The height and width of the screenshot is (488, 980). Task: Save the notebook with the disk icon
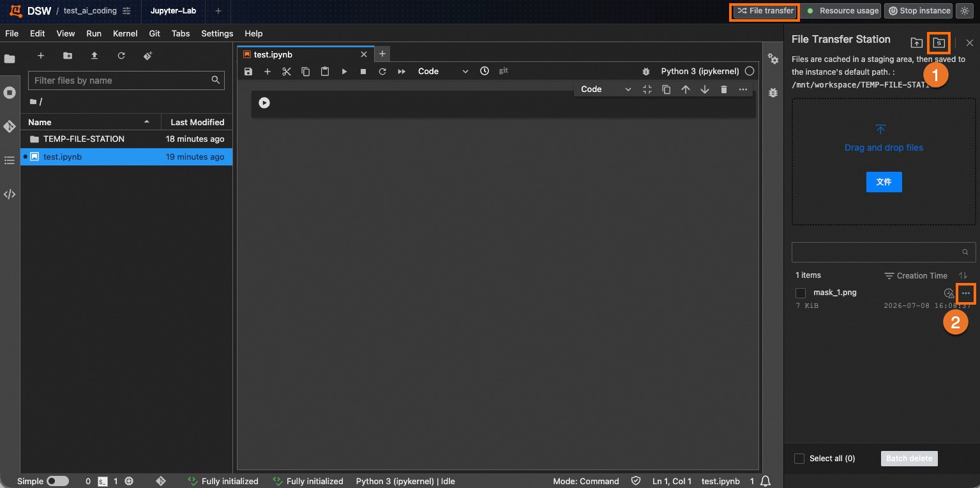[248, 72]
